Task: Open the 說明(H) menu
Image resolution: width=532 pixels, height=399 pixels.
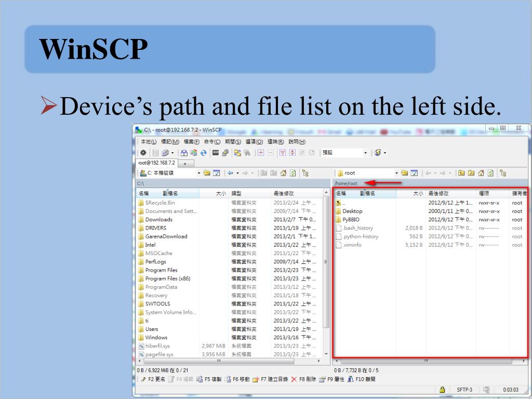Action: 297,142
